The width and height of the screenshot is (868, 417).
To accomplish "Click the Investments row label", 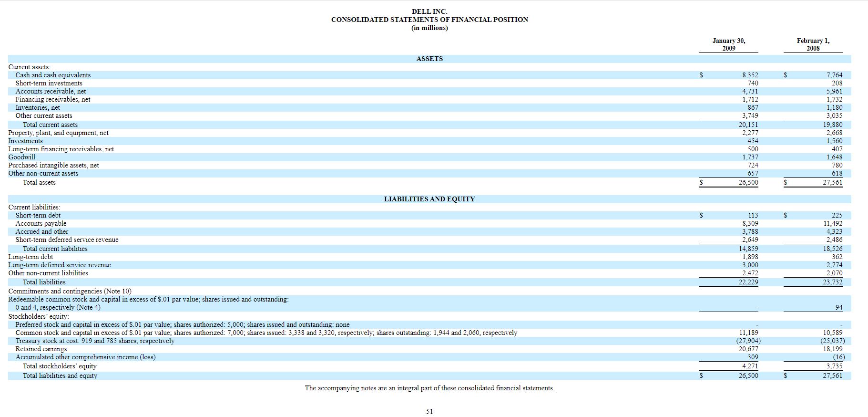I will 25,141.
